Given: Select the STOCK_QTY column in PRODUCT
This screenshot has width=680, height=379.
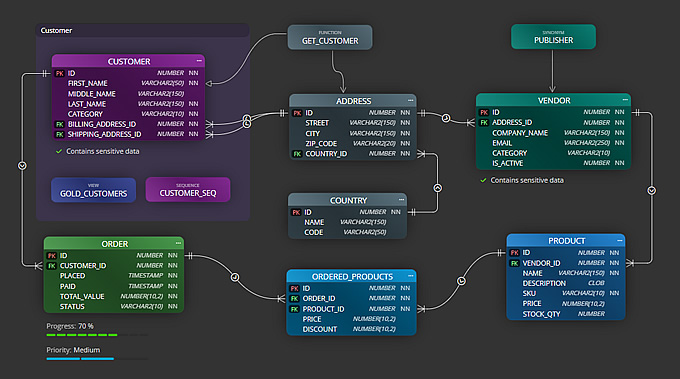Looking at the screenshot, I should pos(566,314).
